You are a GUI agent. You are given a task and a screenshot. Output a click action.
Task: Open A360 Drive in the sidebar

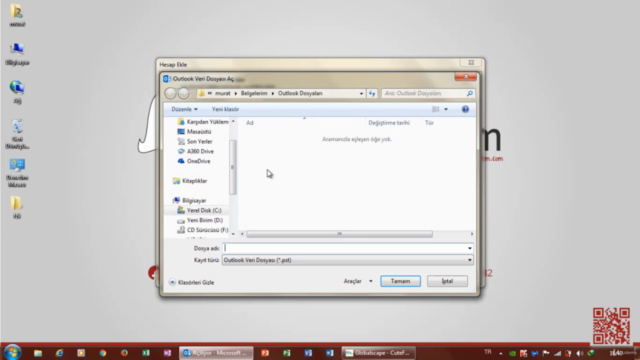coord(196,151)
